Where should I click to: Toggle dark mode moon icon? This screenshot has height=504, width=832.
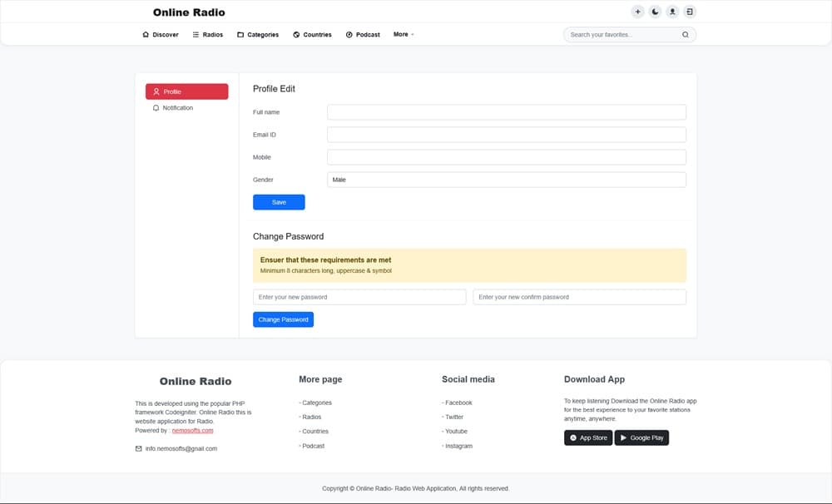click(655, 12)
